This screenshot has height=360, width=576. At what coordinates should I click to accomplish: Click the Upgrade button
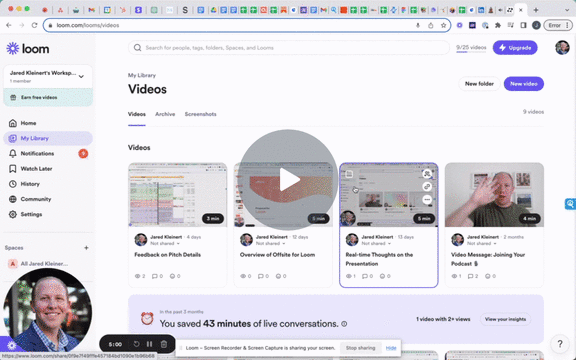tap(515, 48)
